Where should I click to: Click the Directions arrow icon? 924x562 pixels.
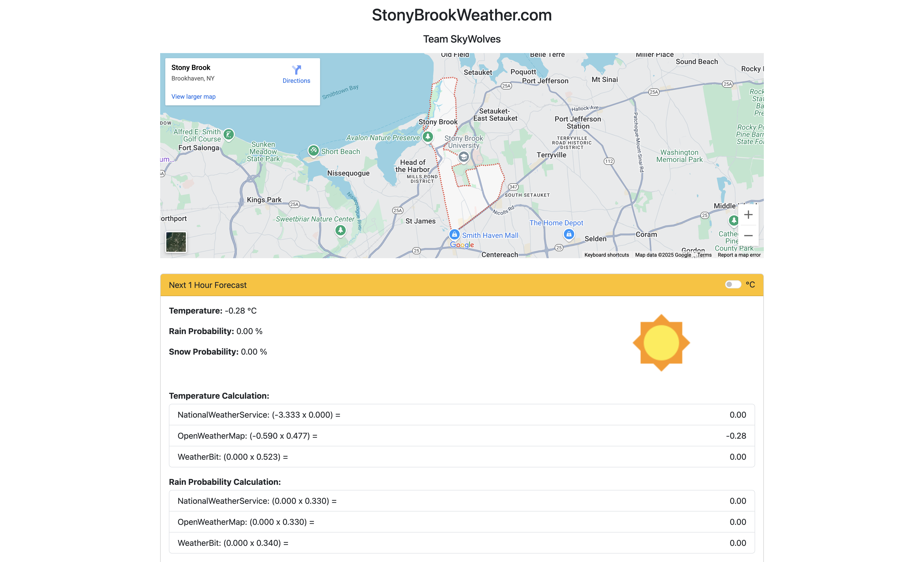click(x=296, y=70)
